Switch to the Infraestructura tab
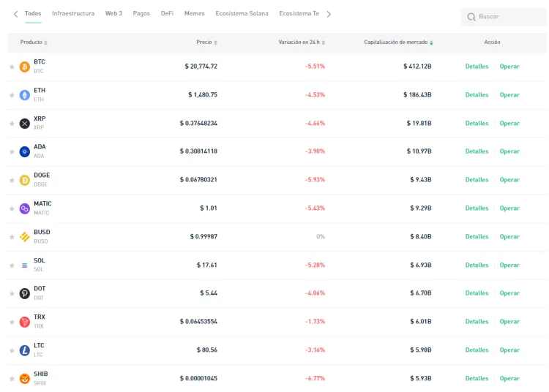The height and width of the screenshot is (392, 549). (x=73, y=14)
